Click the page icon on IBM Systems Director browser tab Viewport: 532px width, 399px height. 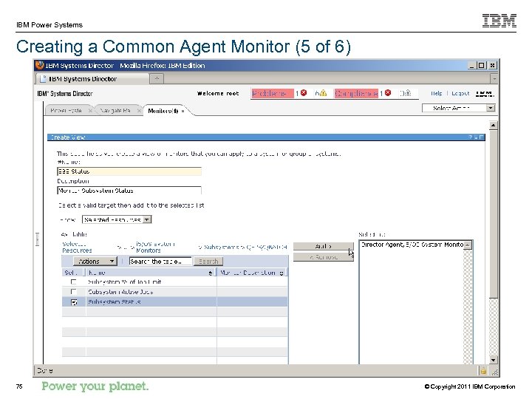click(43, 79)
